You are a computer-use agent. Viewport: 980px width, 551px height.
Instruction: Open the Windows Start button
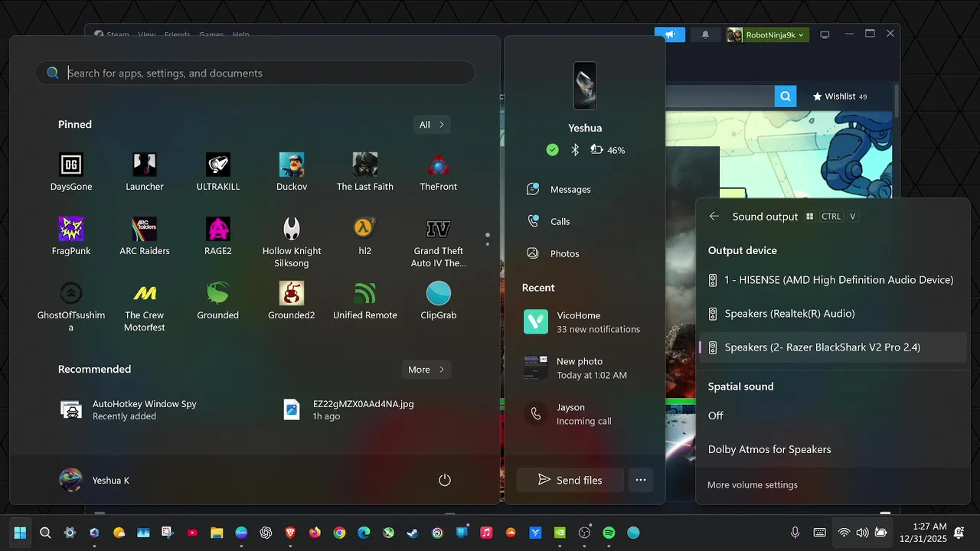(x=21, y=533)
